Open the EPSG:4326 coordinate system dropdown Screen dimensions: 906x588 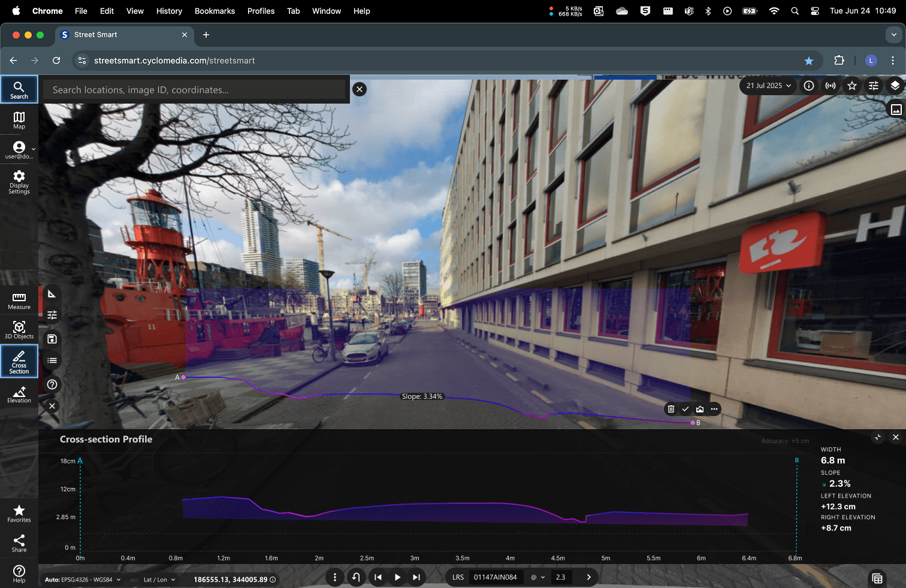[x=83, y=580]
